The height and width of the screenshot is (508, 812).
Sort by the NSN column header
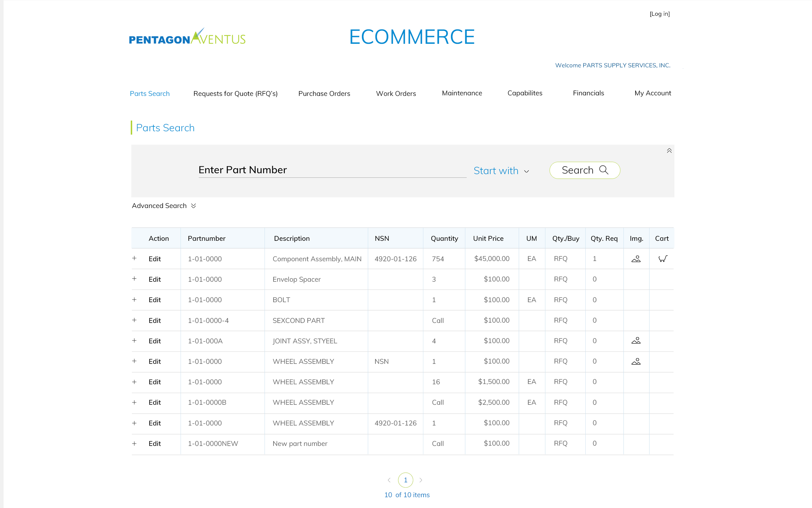point(382,238)
